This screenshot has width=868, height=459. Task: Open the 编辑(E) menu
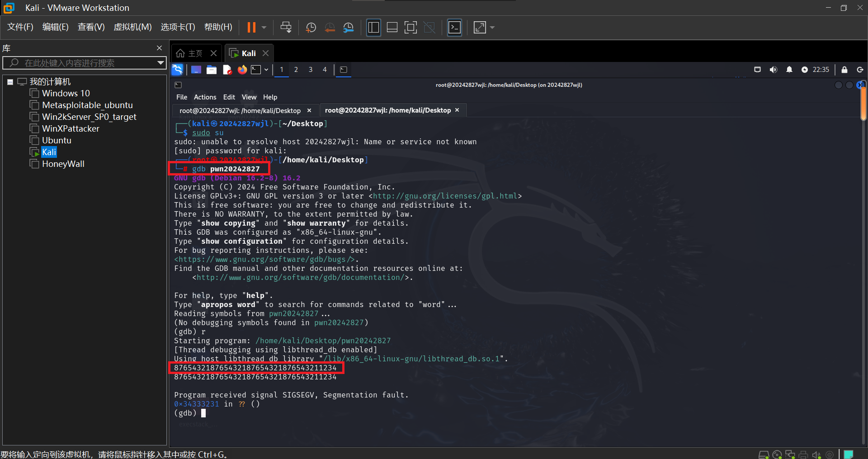[56, 27]
